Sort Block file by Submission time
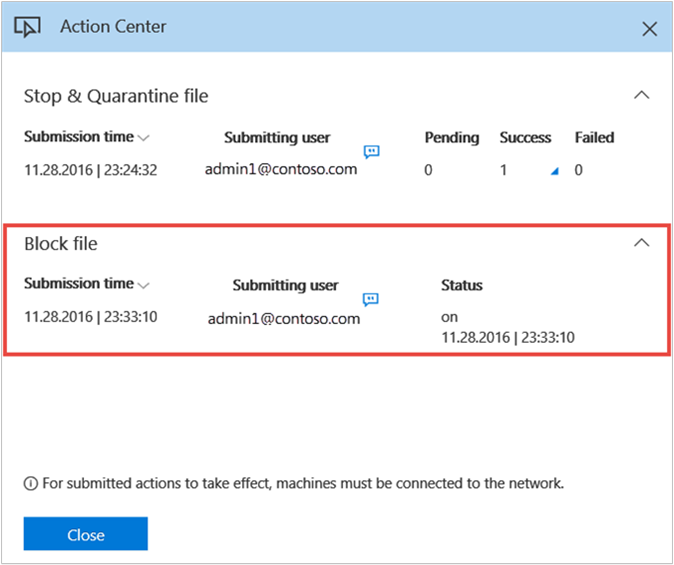Image resolution: width=674 pixels, height=565 pixels. pos(143,285)
